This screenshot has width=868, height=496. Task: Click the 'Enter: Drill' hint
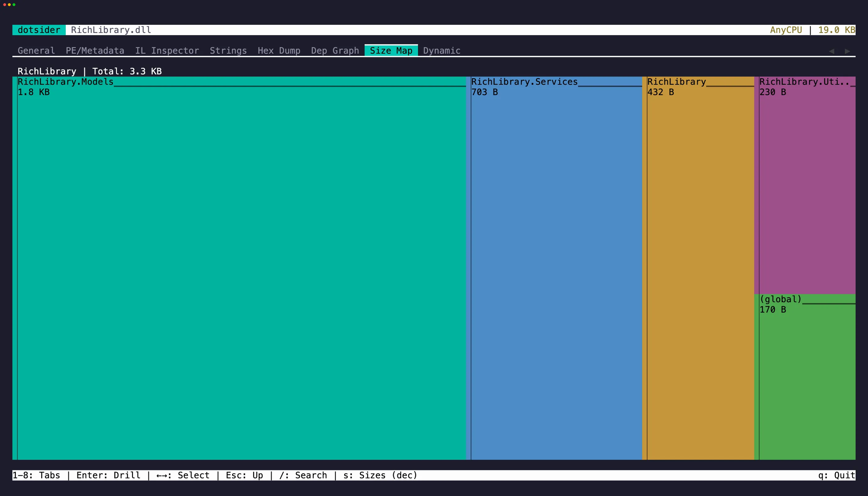[108, 475]
